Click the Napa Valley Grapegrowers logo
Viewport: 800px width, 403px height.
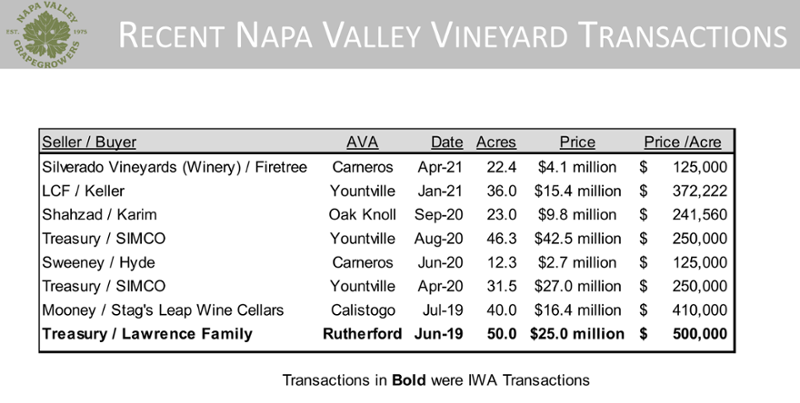click(46, 34)
